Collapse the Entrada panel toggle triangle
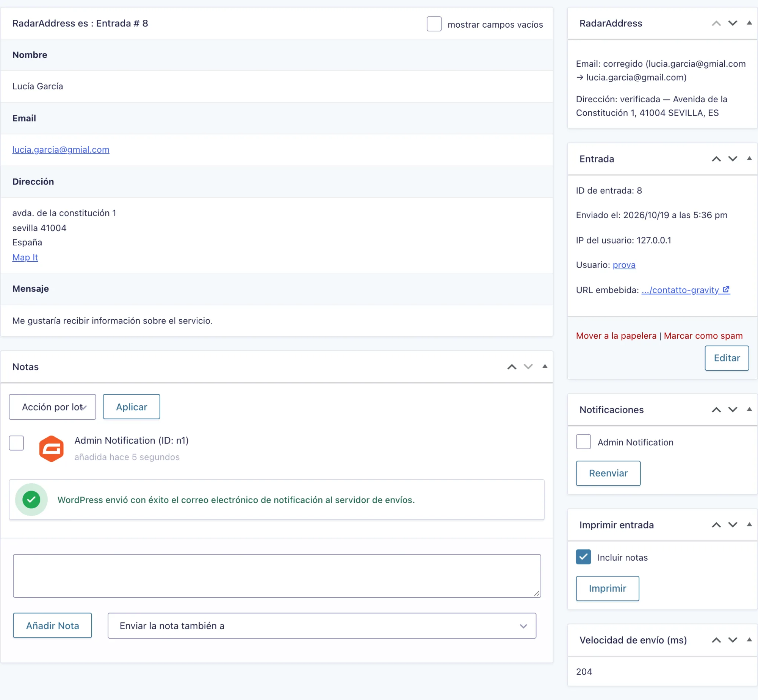The width and height of the screenshot is (758, 700). pos(749,159)
